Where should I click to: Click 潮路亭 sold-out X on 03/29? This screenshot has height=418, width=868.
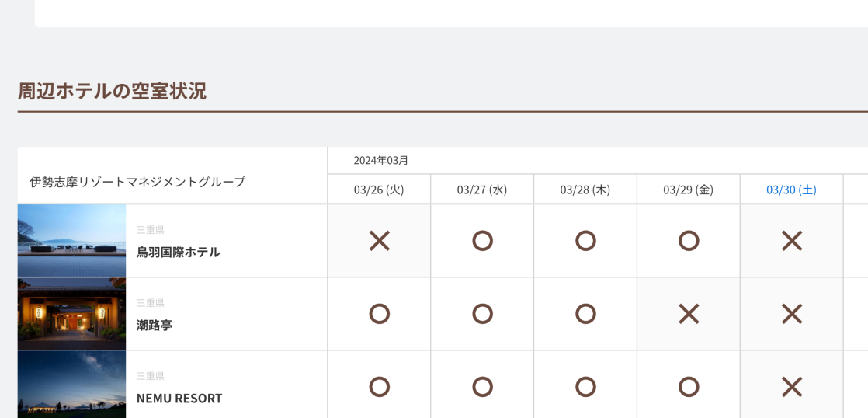pos(689,314)
